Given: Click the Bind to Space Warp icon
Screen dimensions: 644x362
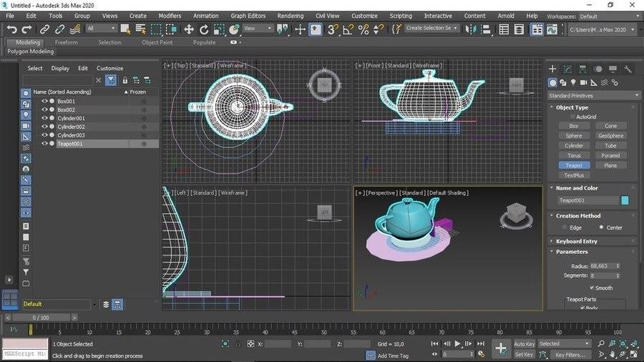Looking at the screenshot, I should coord(74,29).
